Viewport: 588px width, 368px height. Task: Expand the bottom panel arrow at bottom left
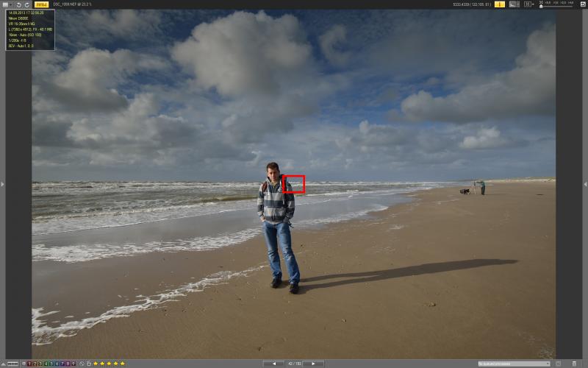point(4,364)
